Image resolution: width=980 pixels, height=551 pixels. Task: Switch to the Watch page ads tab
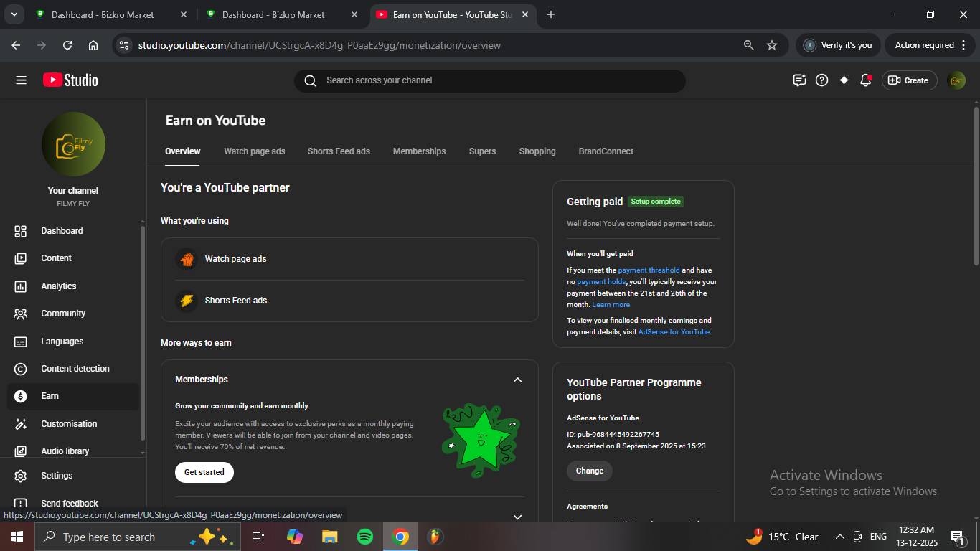[x=254, y=151]
